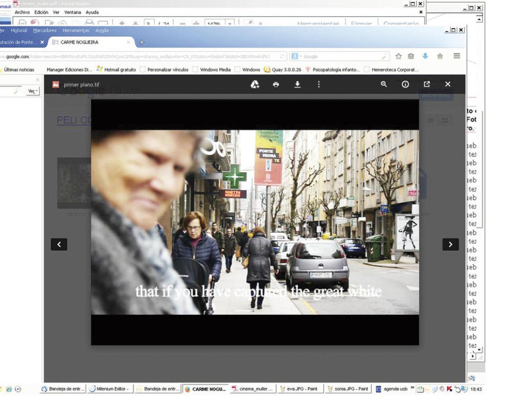Viewport: 525px width, 420px height.
Task: Open Psicopatología infanto... bookmark
Action: [333, 70]
